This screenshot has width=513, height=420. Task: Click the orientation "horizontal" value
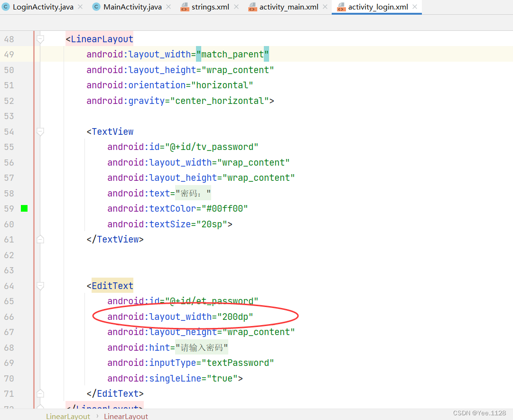222,85
